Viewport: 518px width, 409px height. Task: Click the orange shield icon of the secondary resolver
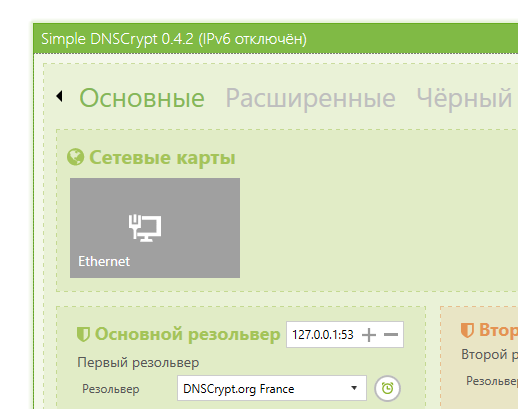(467, 330)
